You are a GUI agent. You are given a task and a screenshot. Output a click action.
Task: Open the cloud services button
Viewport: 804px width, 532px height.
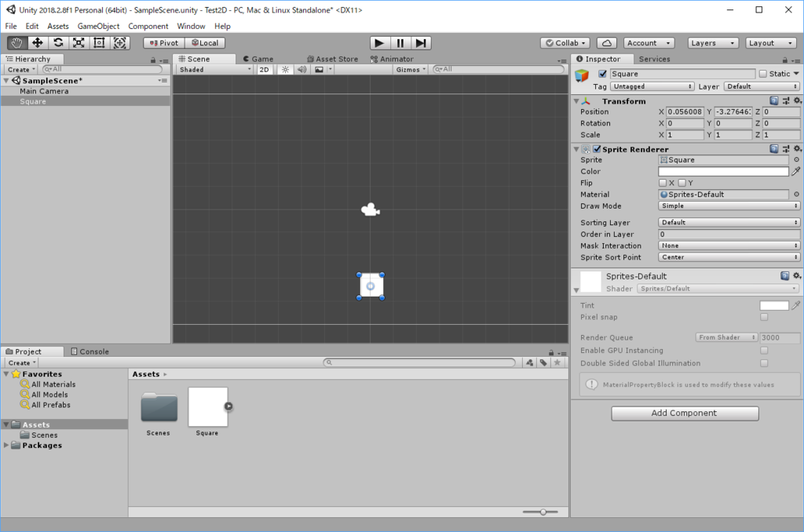[x=607, y=43]
